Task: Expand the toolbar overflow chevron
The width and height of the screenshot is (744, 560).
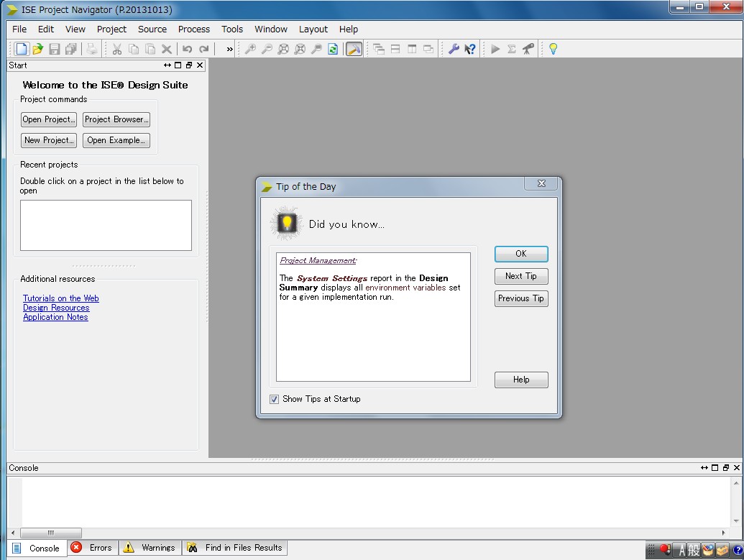Action: (x=229, y=49)
